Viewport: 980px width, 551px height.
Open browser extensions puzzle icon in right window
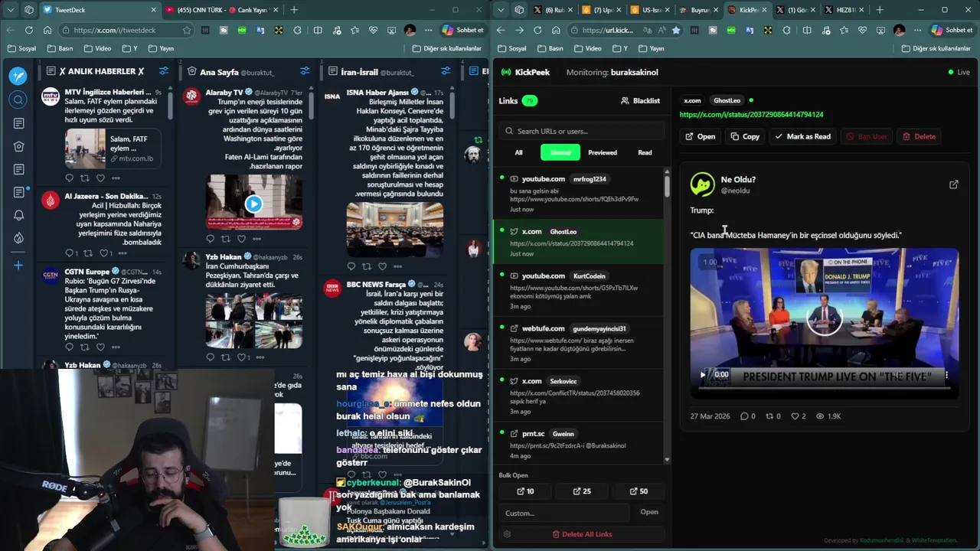(786, 30)
